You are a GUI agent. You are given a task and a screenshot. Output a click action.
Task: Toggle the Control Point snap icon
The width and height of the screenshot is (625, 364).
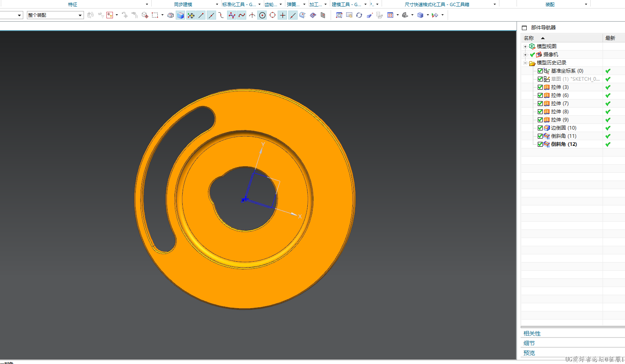click(x=221, y=15)
